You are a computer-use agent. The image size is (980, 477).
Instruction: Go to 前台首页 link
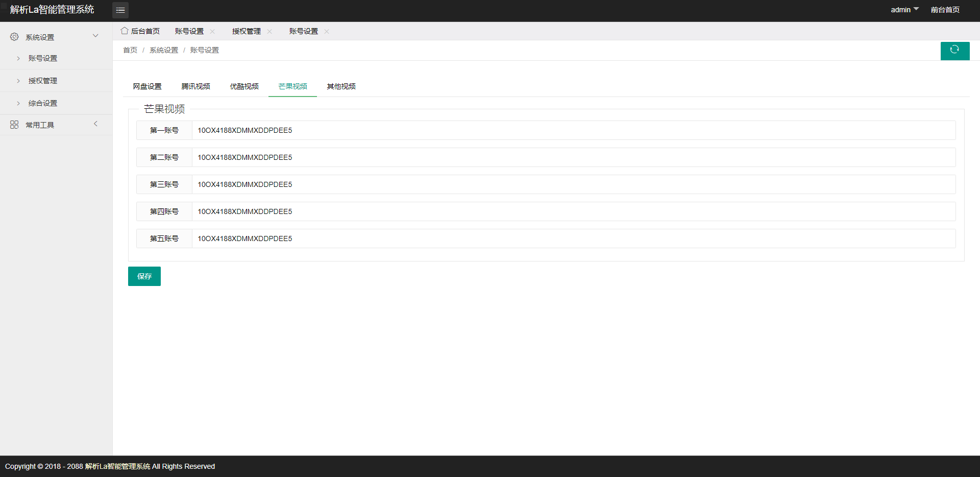945,10
